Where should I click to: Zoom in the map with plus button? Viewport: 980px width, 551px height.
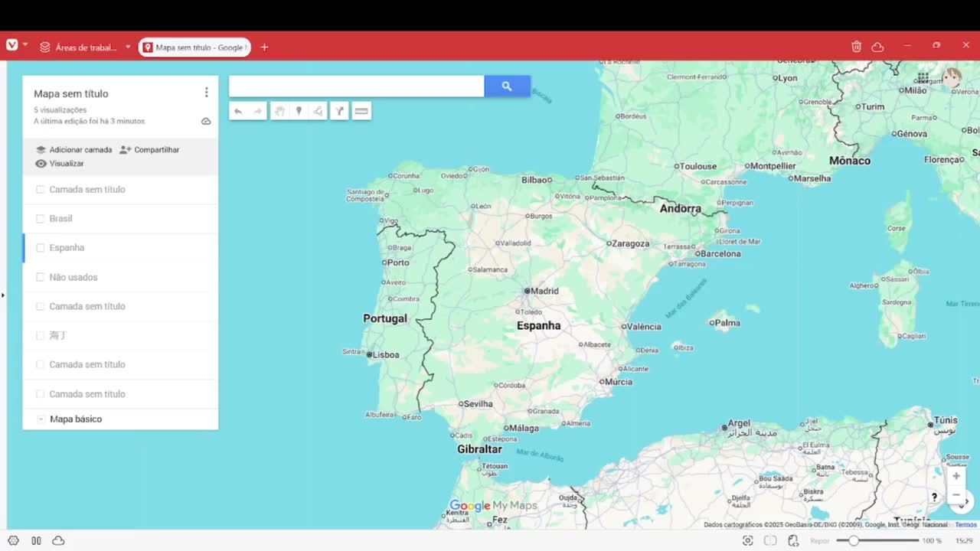pyautogui.click(x=955, y=476)
